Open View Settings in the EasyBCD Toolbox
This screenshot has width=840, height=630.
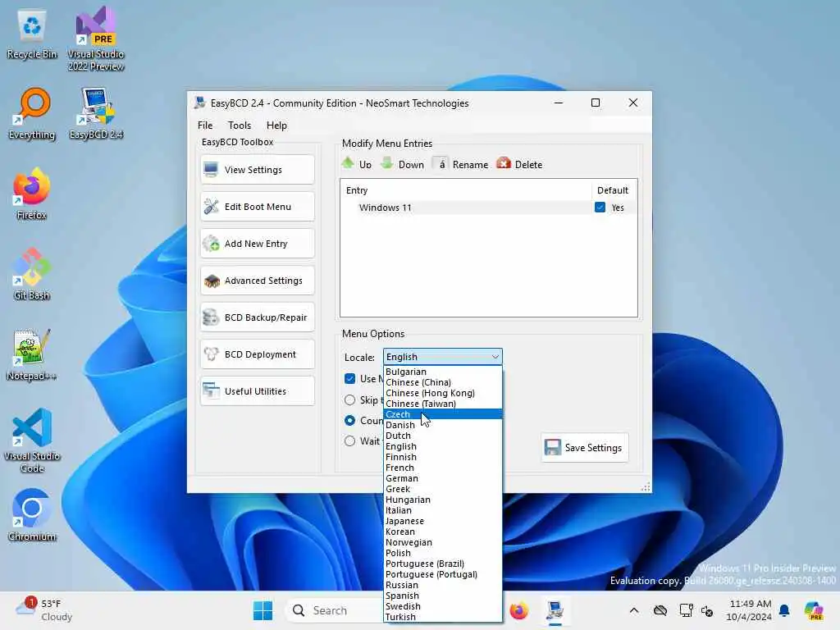[x=257, y=170]
